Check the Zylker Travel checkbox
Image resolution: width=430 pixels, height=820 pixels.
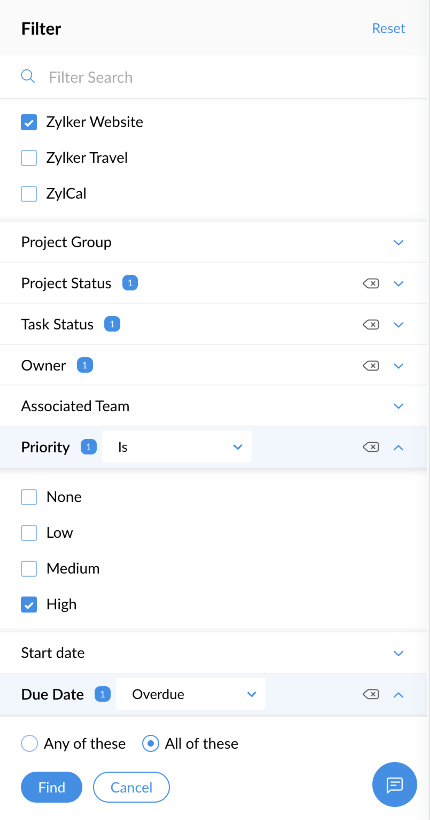tap(29, 158)
